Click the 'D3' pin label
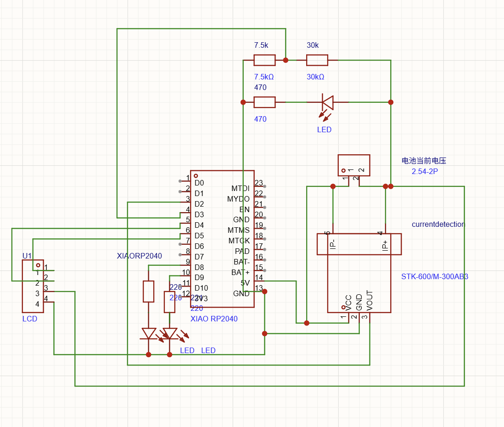This screenshot has width=504, height=427. pos(199,214)
